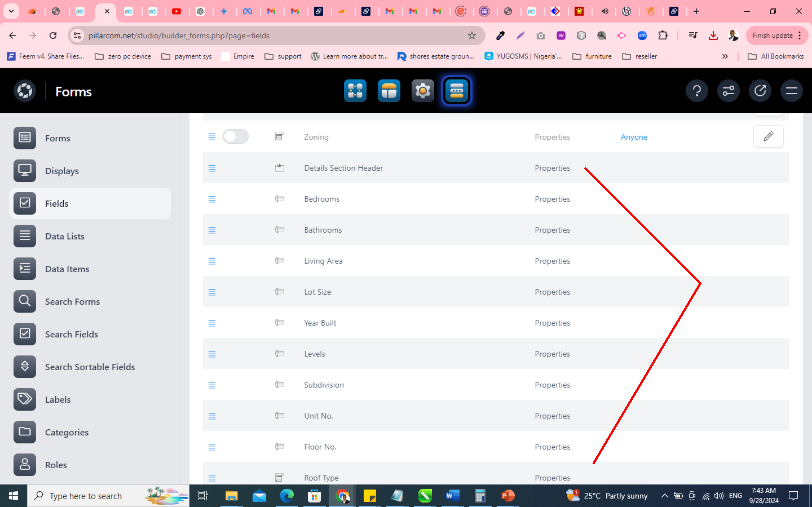Viewport: 812px width, 507px height.
Task: Open the help question mark icon
Action: coord(697,91)
